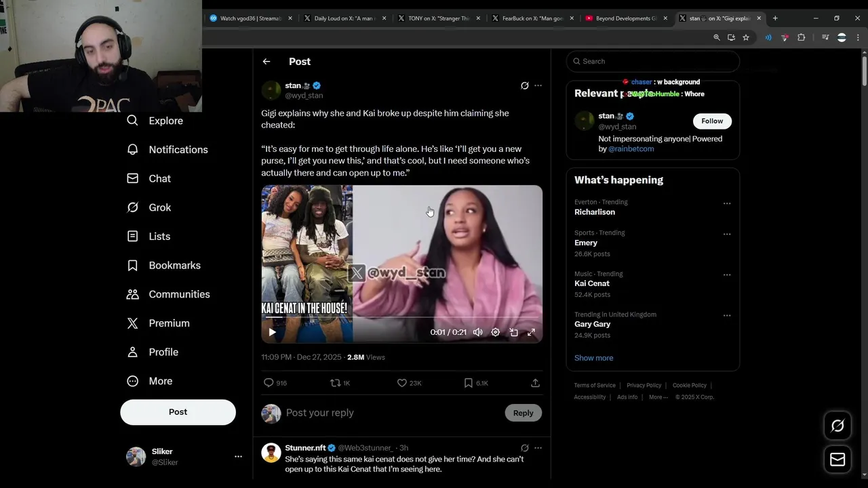Switch to Daily Loud on X tab
The height and width of the screenshot is (488, 868).
(x=344, y=18)
